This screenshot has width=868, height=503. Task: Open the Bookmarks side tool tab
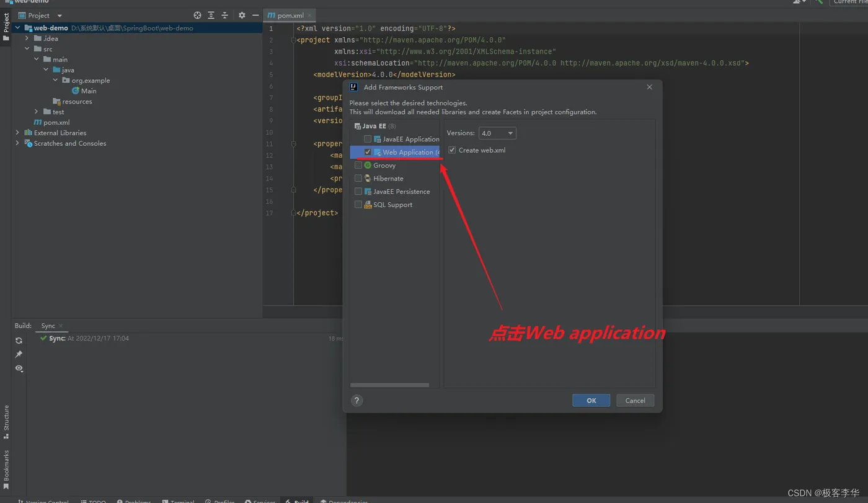pyautogui.click(x=6, y=470)
